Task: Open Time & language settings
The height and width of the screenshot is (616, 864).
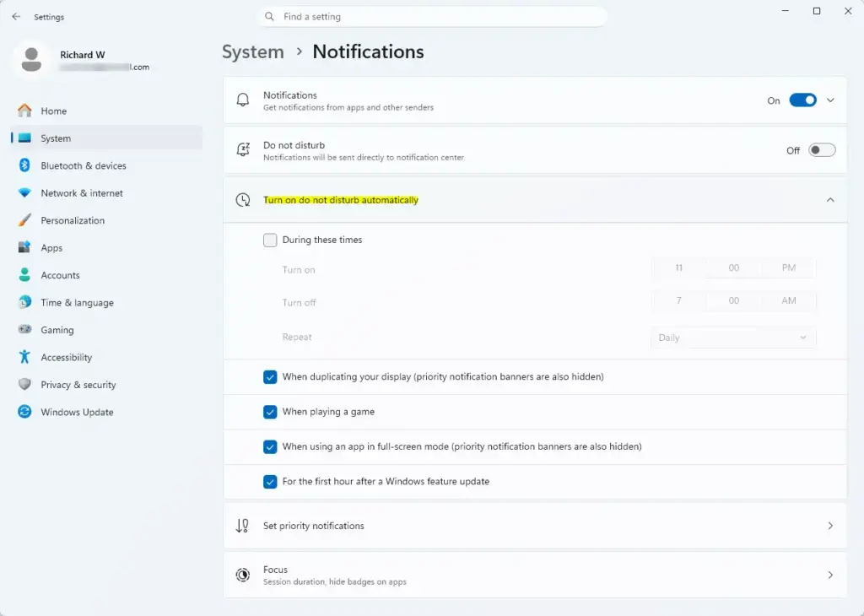Action: point(107,302)
